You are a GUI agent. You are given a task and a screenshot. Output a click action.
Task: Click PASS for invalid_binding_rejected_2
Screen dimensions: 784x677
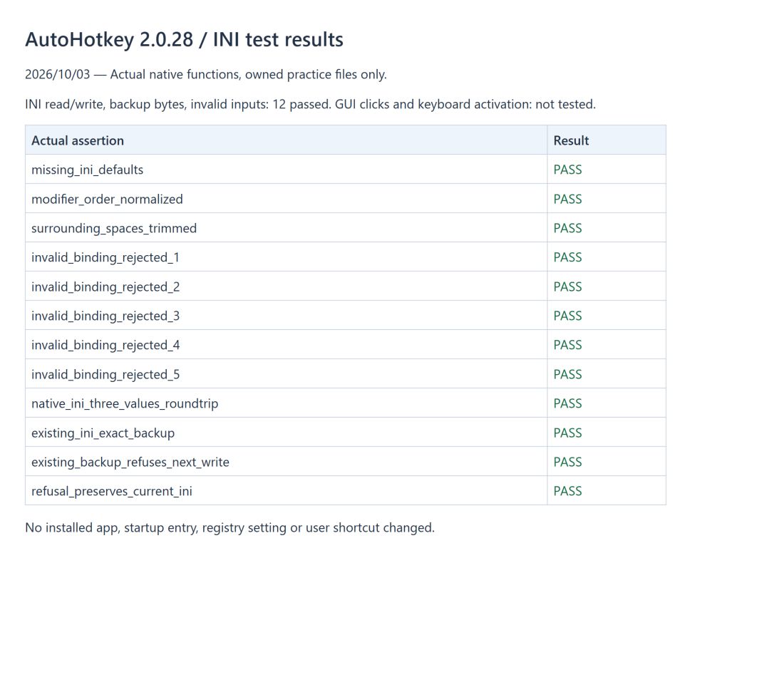tap(567, 287)
